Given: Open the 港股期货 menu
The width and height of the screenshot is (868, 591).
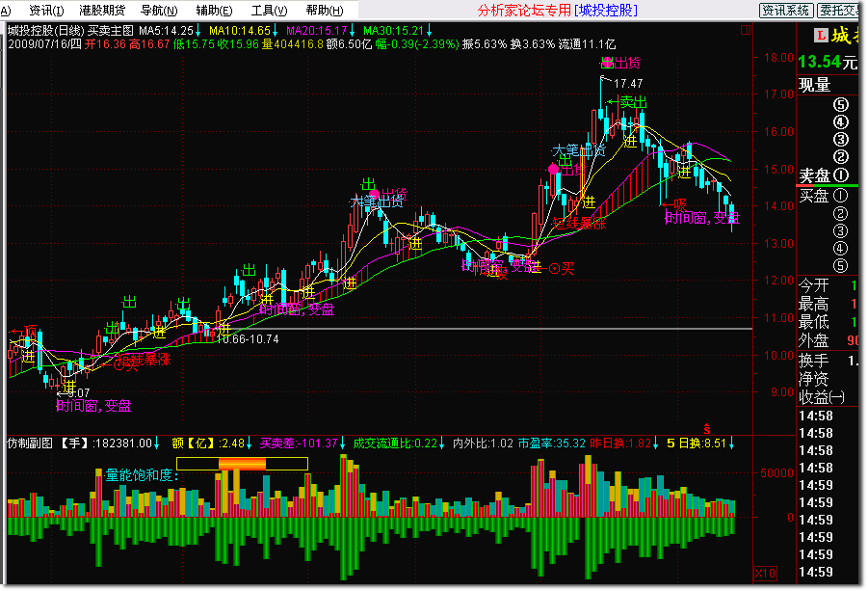Looking at the screenshot, I should click(102, 10).
